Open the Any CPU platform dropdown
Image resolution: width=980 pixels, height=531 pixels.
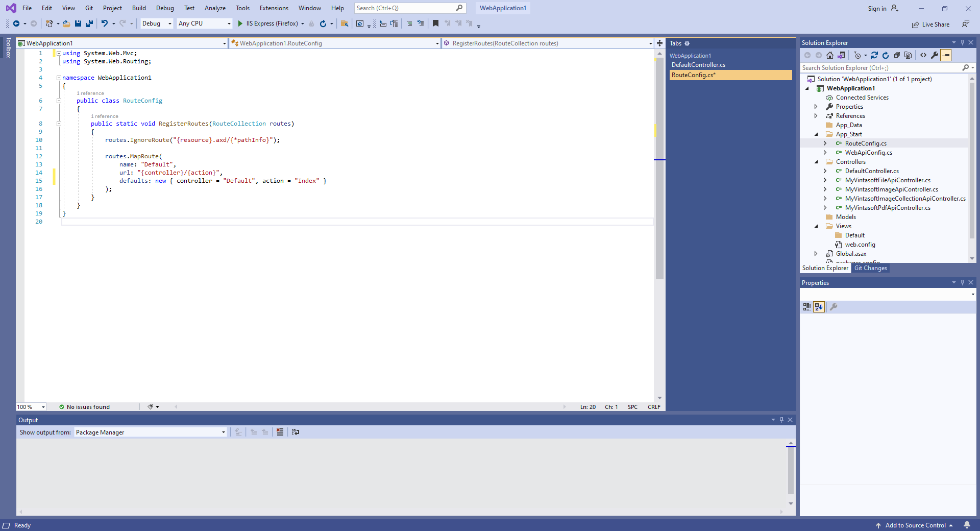(205, 23)
